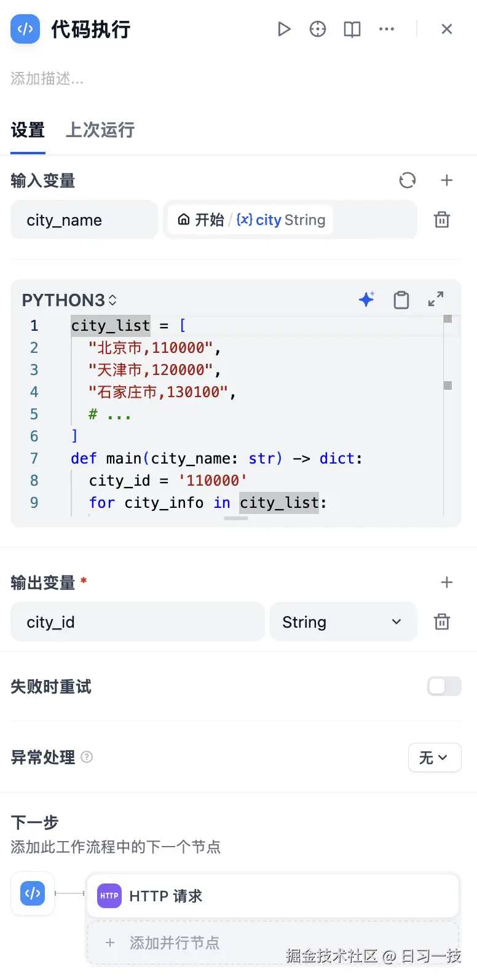Screen dimensions: 477x980
Task: Click line number 1 in editor
Action: (x=34, y=325)
